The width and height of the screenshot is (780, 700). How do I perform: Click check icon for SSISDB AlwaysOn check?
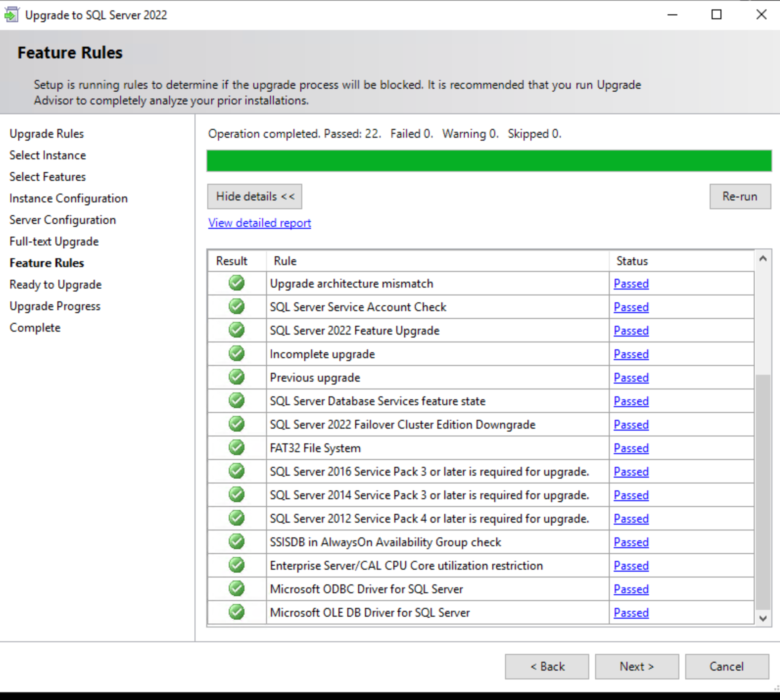tap(237, 541)
